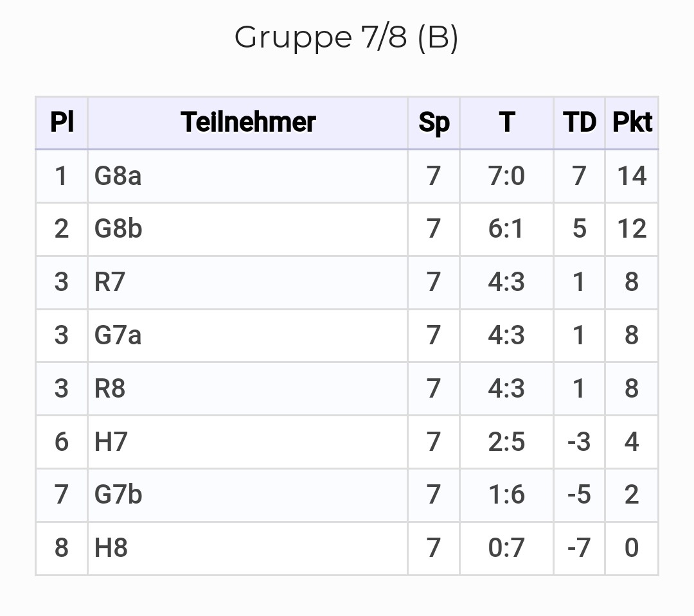
Task: Click the Teilnehmer column header
Action: tap(248, 122)
